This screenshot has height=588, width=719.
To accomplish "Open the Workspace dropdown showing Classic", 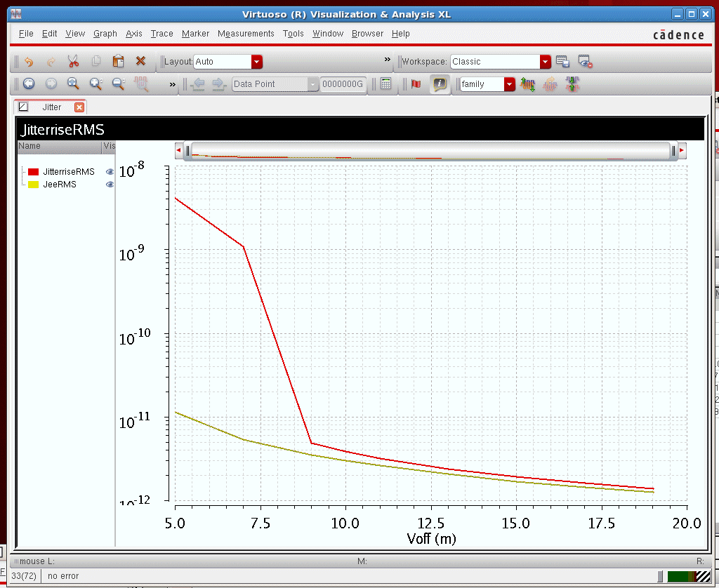I will [x=545, y=61].
